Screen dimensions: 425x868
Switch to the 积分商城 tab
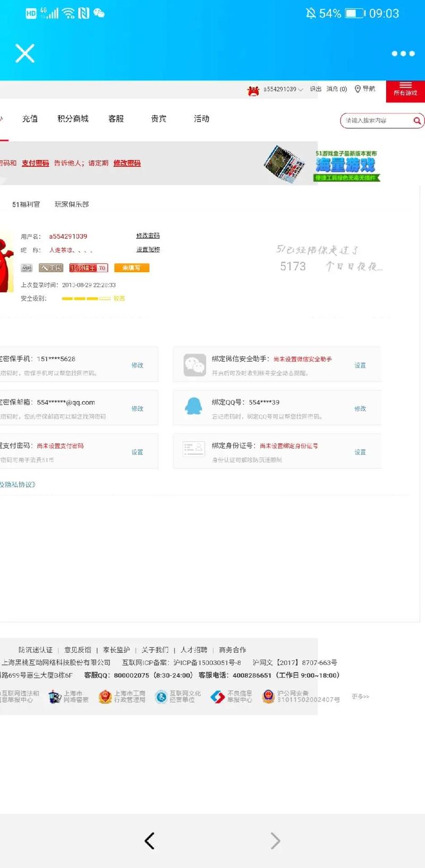pyautogui.click(x=73, y=118)
